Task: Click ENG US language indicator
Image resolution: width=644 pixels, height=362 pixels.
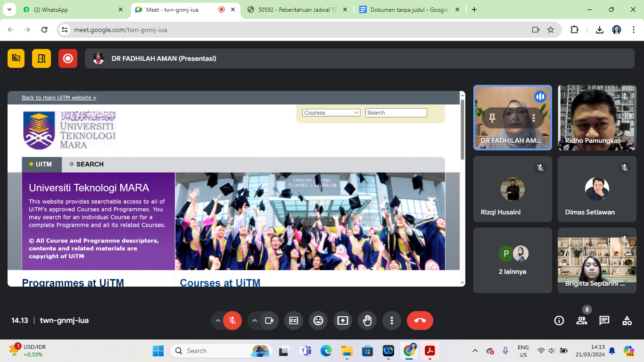Action: point(523,351)
